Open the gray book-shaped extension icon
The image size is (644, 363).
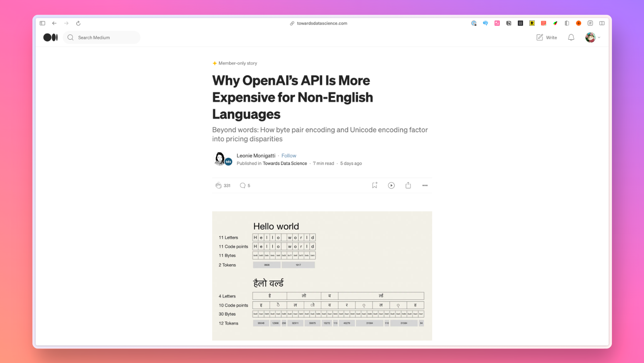pos(567,23)
